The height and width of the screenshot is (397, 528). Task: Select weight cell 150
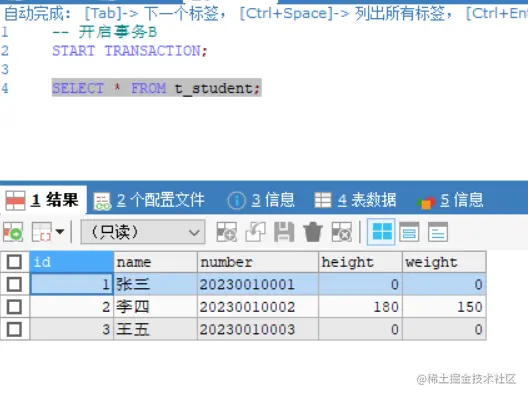[444, 307]
